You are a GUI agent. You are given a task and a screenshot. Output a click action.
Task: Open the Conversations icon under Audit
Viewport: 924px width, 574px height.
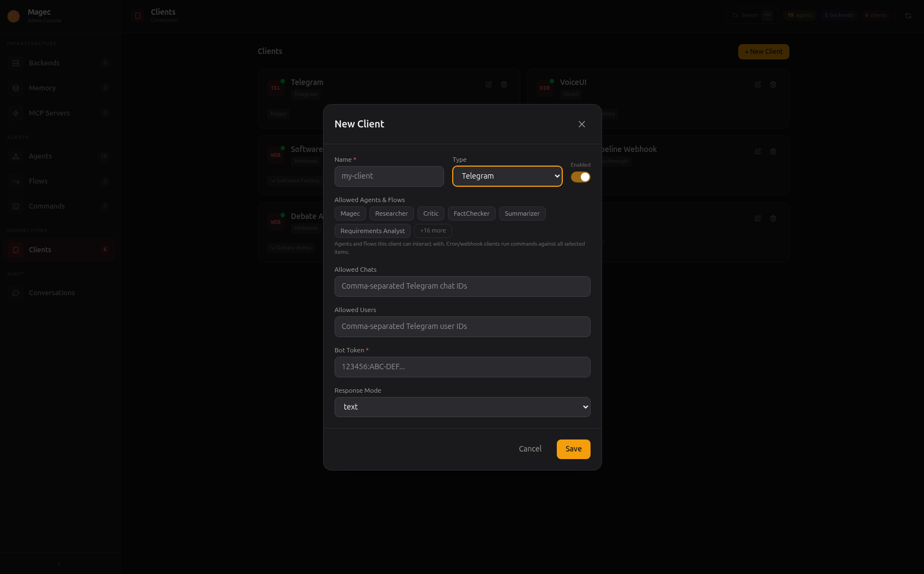pyautogui.click(x=15, y=292)
